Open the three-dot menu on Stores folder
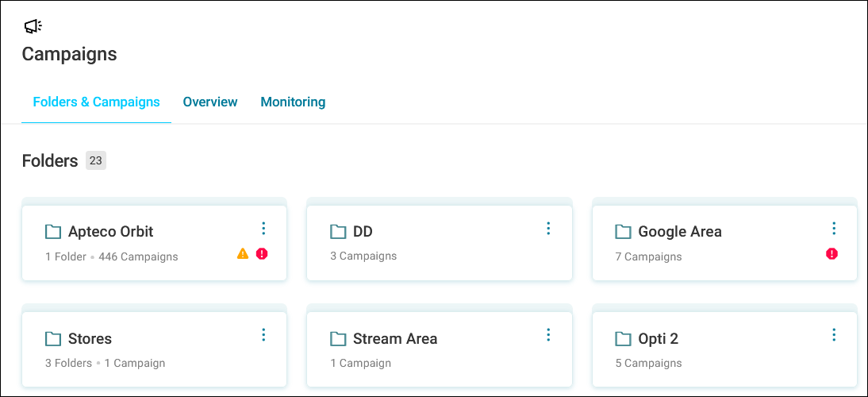Screen dimensions: 868x397 pos(263,334)
